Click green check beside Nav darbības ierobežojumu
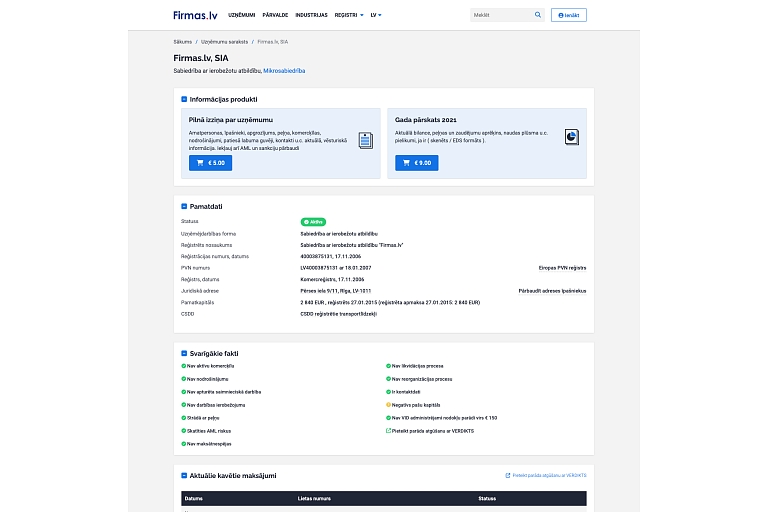The height and width of the screenshot is (512, 768). pos(184,405)
